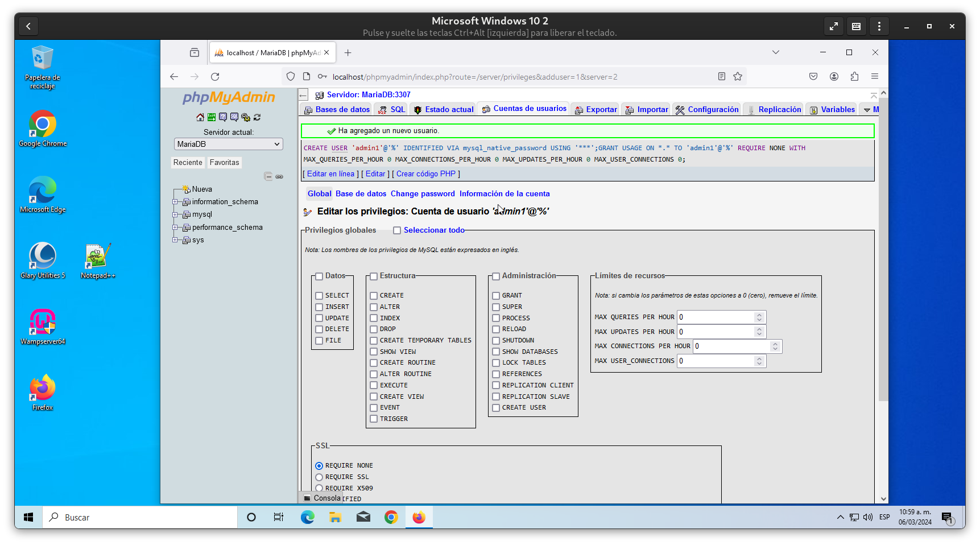Click the green log out exit icon

[x=212, y=117]
